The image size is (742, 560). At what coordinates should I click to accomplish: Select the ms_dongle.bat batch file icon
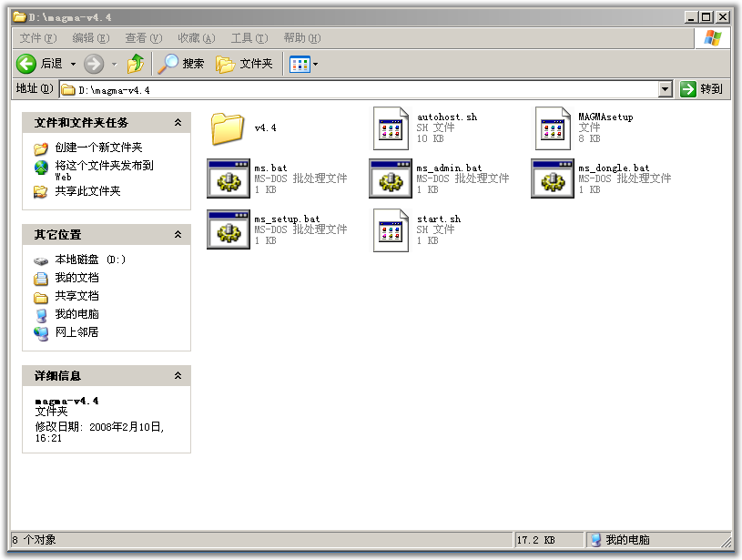[x=553, y=178]
